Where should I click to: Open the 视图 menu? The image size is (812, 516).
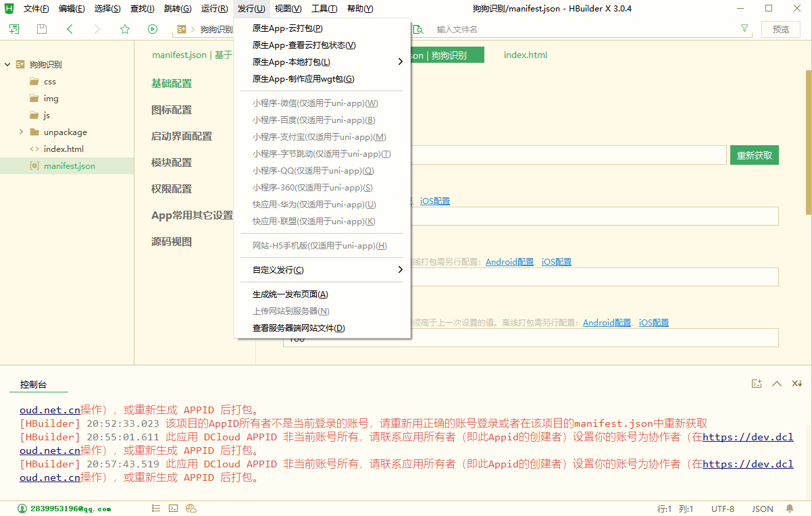click(288, 9)
